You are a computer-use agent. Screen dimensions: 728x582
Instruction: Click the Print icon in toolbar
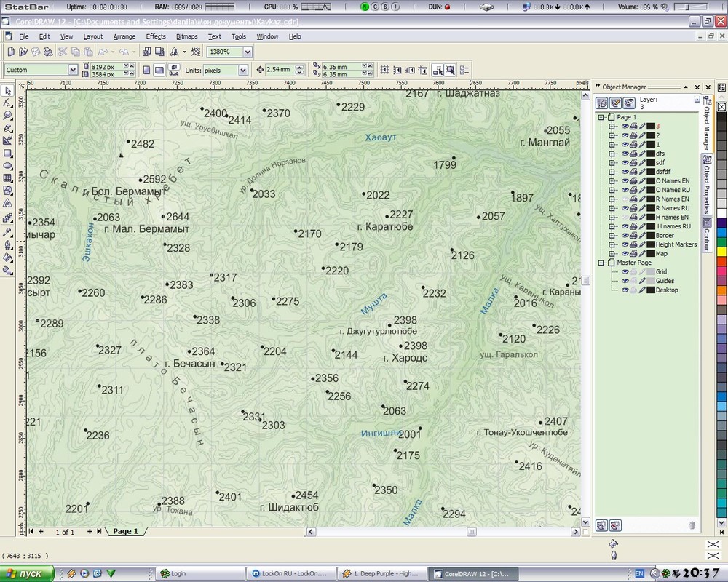click(47, 52)
